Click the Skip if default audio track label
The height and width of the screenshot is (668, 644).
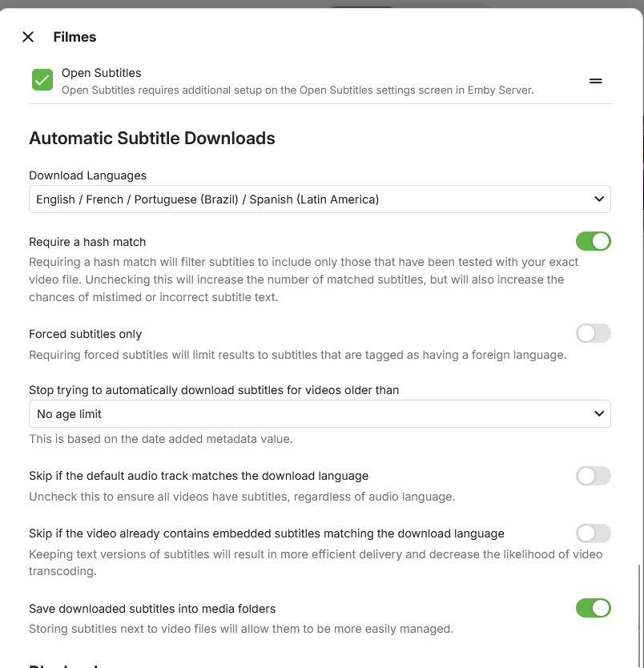click(199, 476)
